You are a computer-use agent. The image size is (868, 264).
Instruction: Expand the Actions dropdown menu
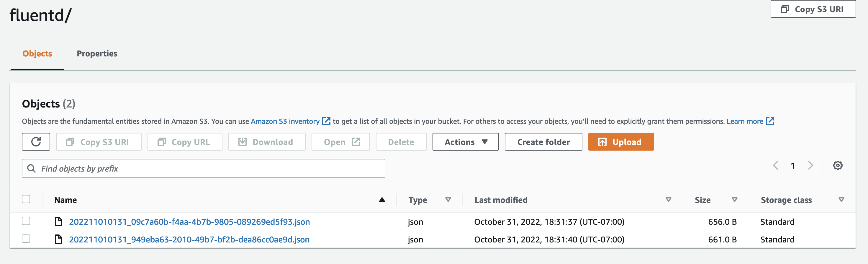tap(465, 142)
